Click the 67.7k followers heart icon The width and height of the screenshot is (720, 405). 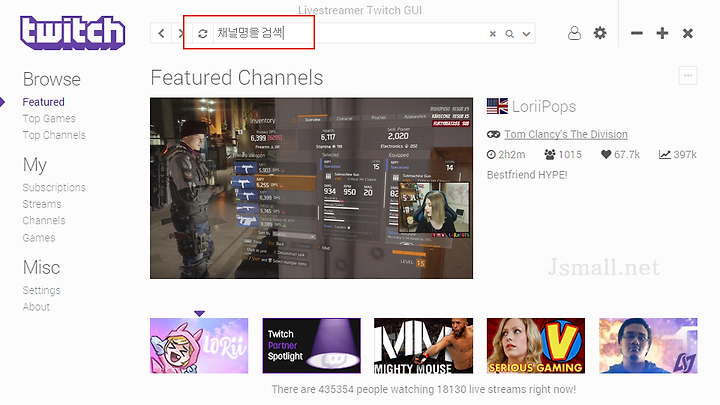606,155
